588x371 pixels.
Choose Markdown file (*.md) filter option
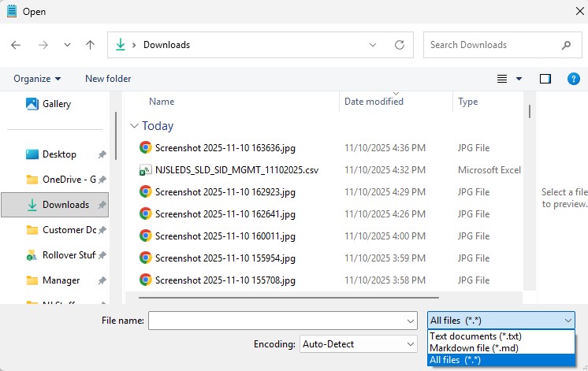[501, 348]
